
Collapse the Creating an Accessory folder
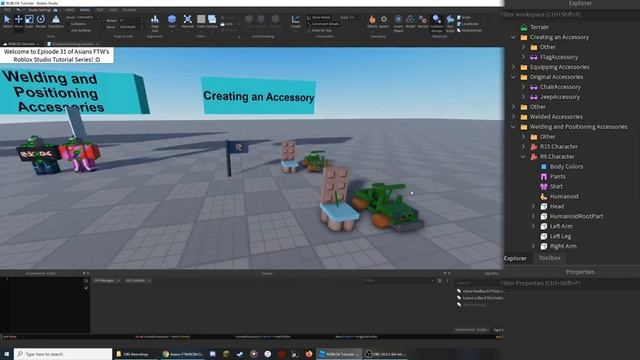pyautogui.click(x=513, y=37)
